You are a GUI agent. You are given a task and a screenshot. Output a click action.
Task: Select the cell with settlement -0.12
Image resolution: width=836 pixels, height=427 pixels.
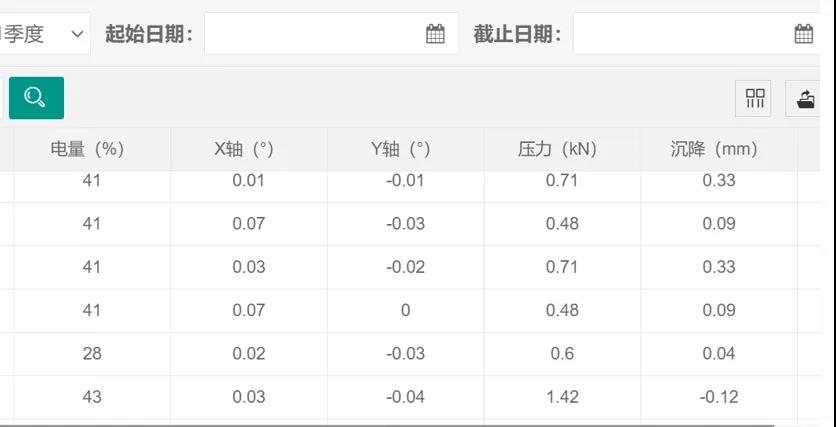coord(719,397)
